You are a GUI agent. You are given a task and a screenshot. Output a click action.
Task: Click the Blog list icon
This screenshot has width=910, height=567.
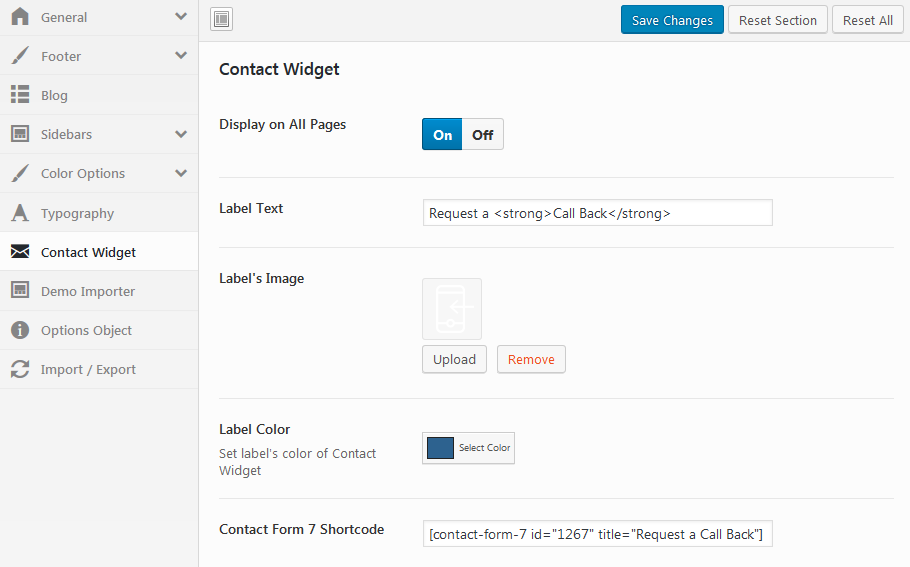[20, 95]
